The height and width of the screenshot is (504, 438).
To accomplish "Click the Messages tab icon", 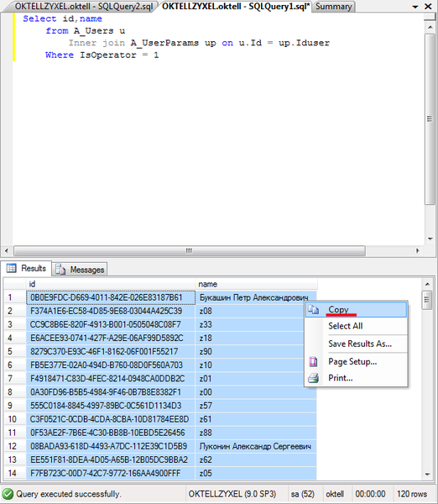I will 60,269.
